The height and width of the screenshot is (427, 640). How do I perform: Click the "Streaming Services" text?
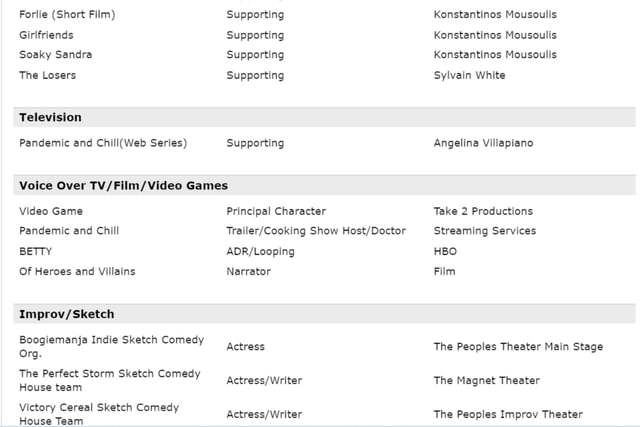click(x=484, y=231)
